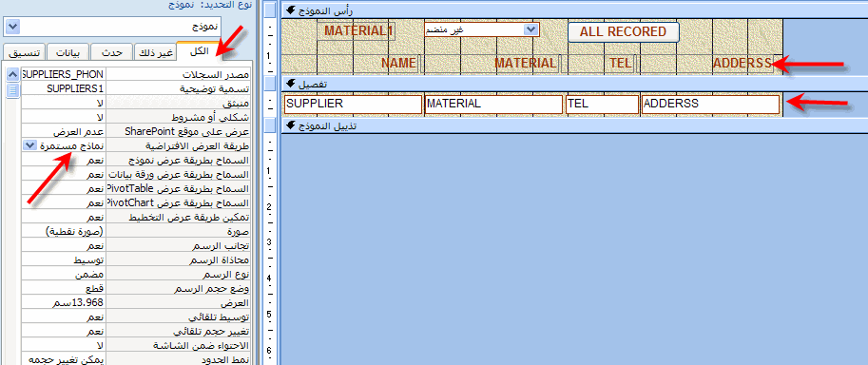868x365 pixels.
Task: Click the record source property value field
Action: point(63,73)
